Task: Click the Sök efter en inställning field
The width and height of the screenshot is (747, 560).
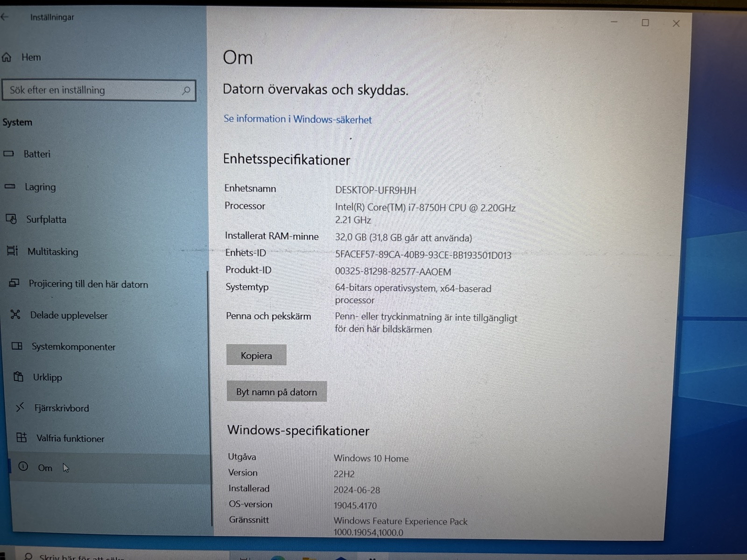Action: click(99, 90)
